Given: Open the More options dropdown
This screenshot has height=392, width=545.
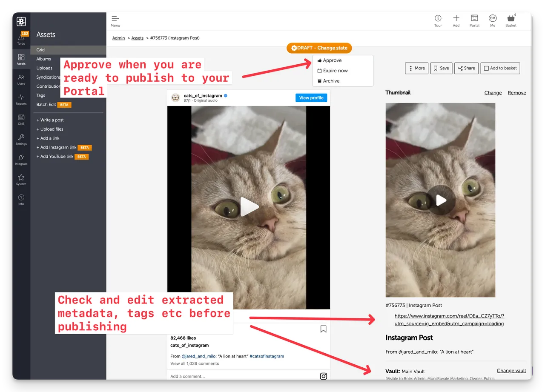Looking at the screenshot, I should (416, 68).
